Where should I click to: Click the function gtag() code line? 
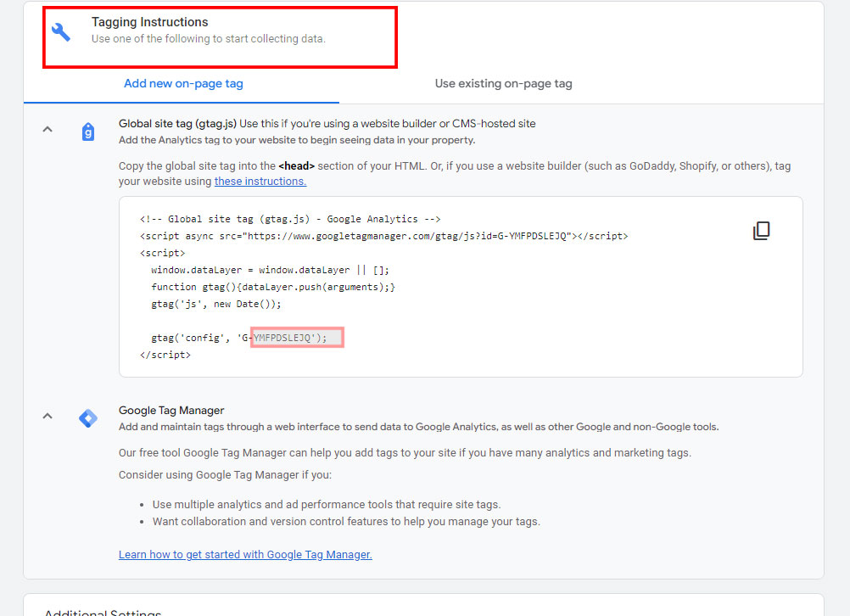click(x=273, y=287)
